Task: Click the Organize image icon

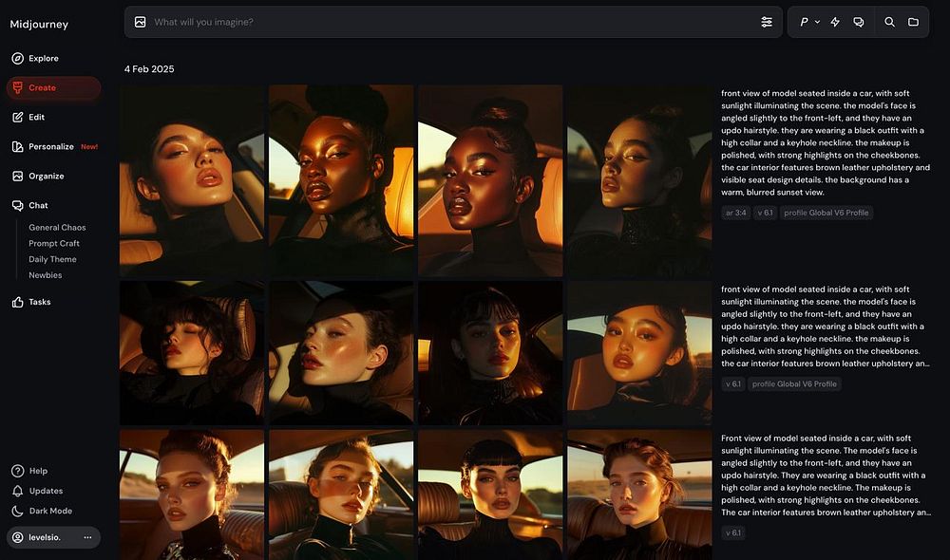Action: click(x=17, y=177)
